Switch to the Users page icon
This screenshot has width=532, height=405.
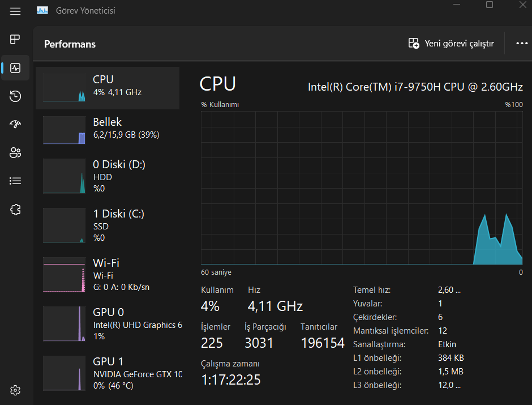pyautogui.click(x=15, y=152)
